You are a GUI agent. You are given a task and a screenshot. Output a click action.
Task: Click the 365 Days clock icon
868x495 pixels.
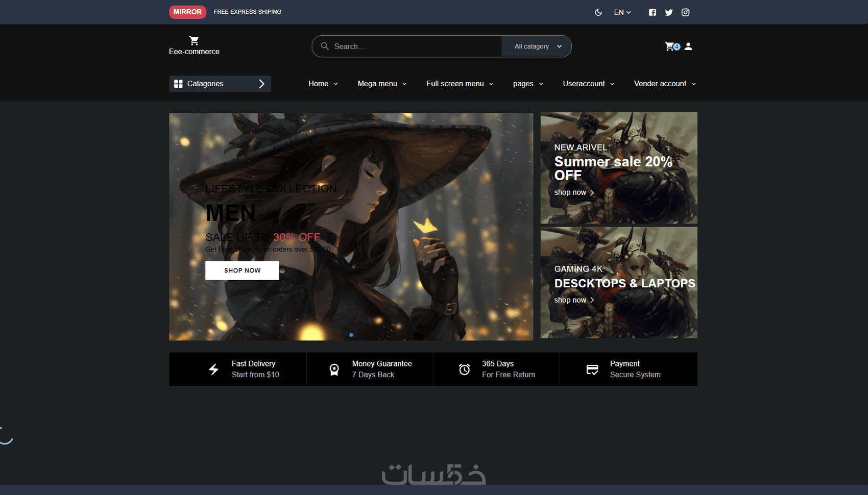coord(465,369)
